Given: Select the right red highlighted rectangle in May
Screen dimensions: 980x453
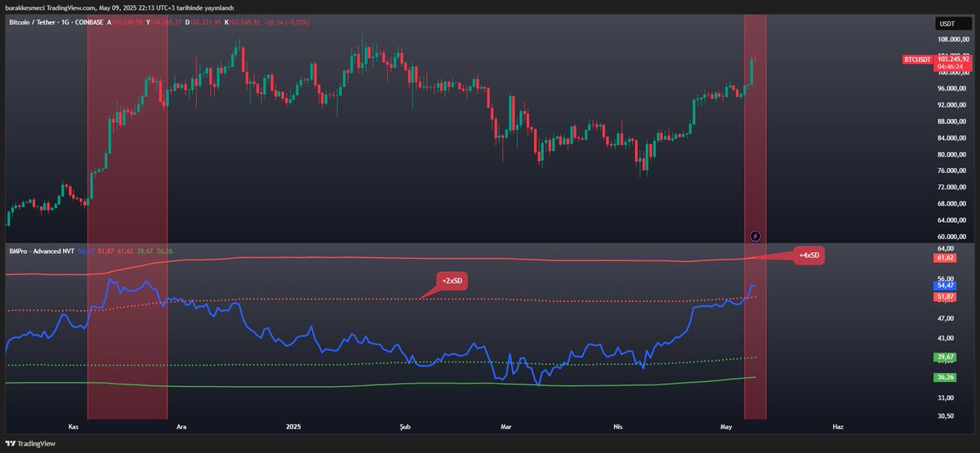Looking at the screenshot, I should 755,163.
